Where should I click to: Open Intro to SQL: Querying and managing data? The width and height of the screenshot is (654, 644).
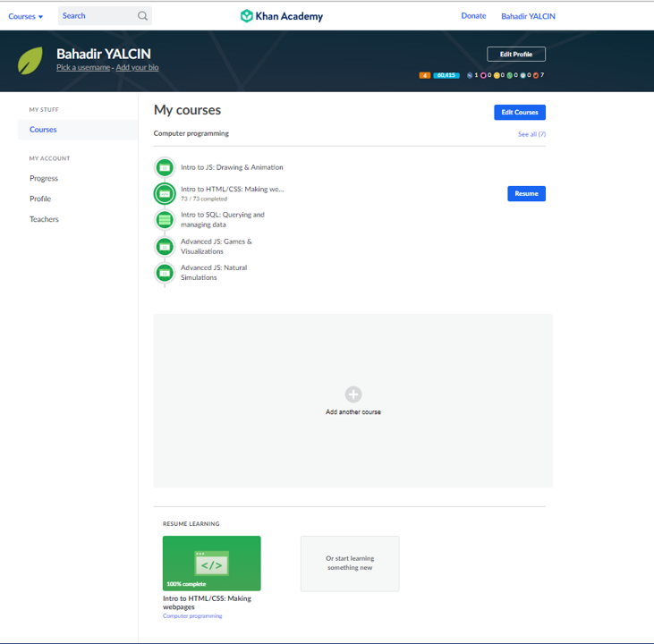click(x=223, y=220)
